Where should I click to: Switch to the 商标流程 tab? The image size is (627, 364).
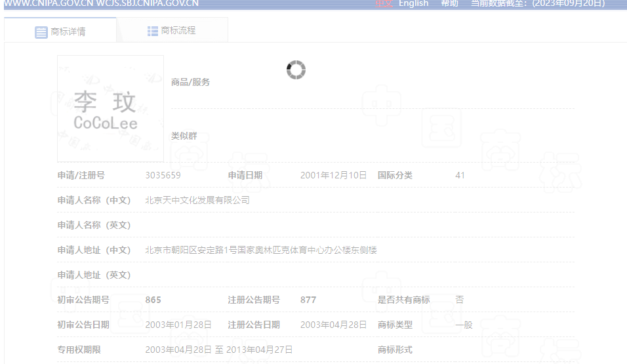click(x=172, y=30)
